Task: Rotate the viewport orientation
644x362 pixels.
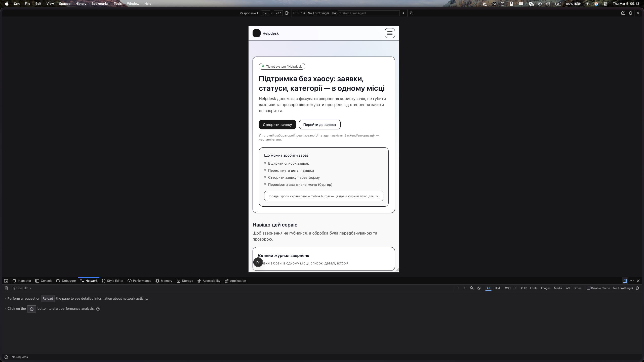Action: (x=287, y=13)
